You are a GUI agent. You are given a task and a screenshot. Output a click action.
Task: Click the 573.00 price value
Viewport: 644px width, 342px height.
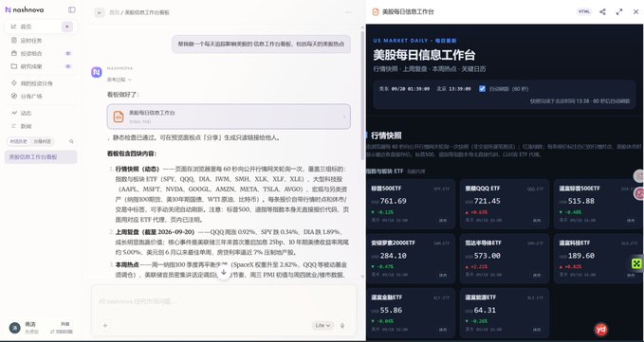pyautogui.click(x=488, y=256)
